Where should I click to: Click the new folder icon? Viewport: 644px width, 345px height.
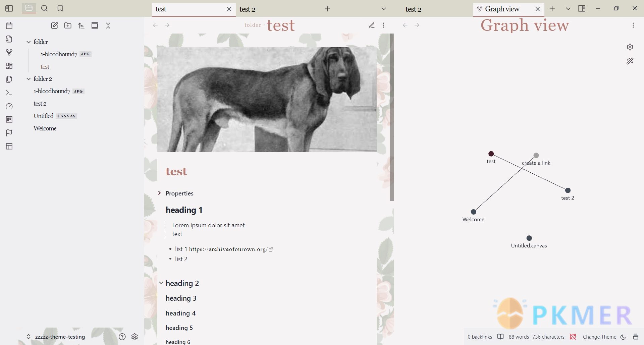click(x=68, y=25)
